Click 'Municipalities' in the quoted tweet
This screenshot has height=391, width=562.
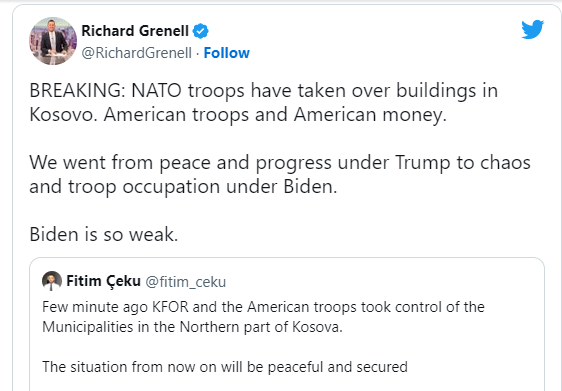pyautogui.click(x=88, y=327)
